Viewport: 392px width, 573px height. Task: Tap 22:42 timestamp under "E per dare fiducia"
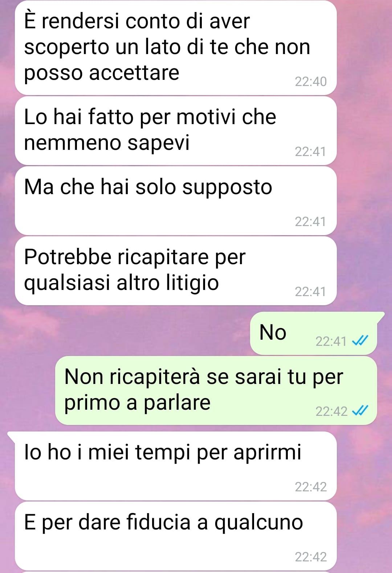tap(311, 557)
